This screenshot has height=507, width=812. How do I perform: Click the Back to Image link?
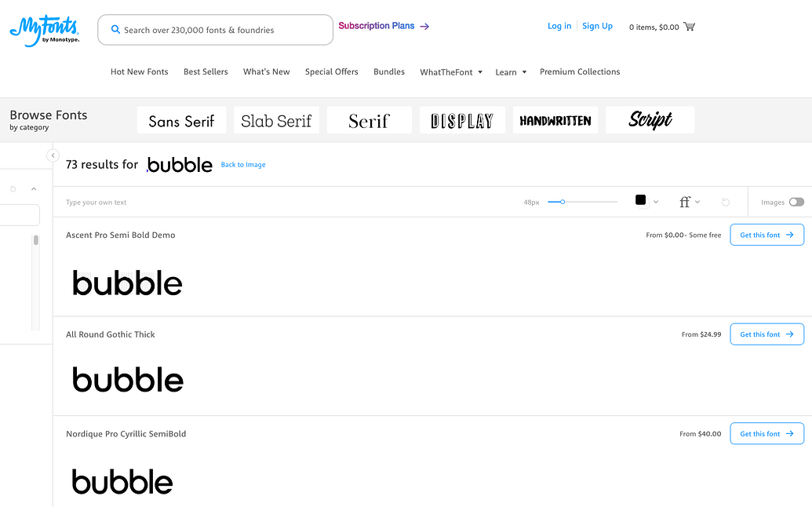coord(242,165)
